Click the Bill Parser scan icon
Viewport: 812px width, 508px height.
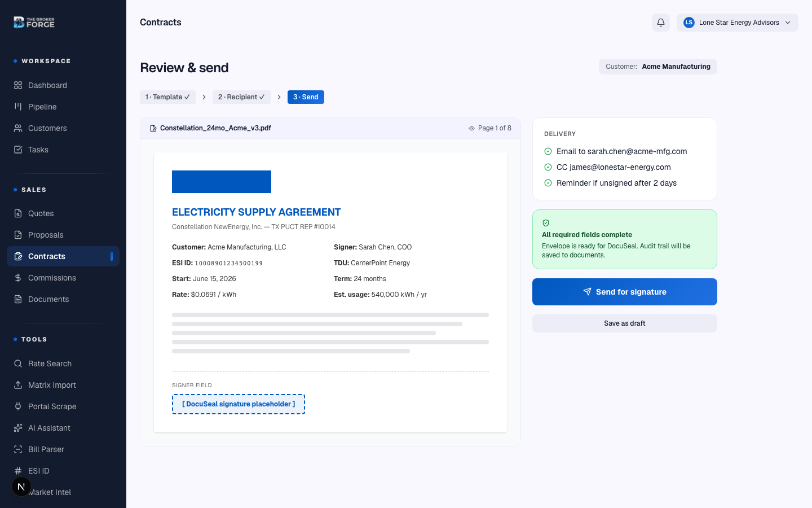click(18, 449)
